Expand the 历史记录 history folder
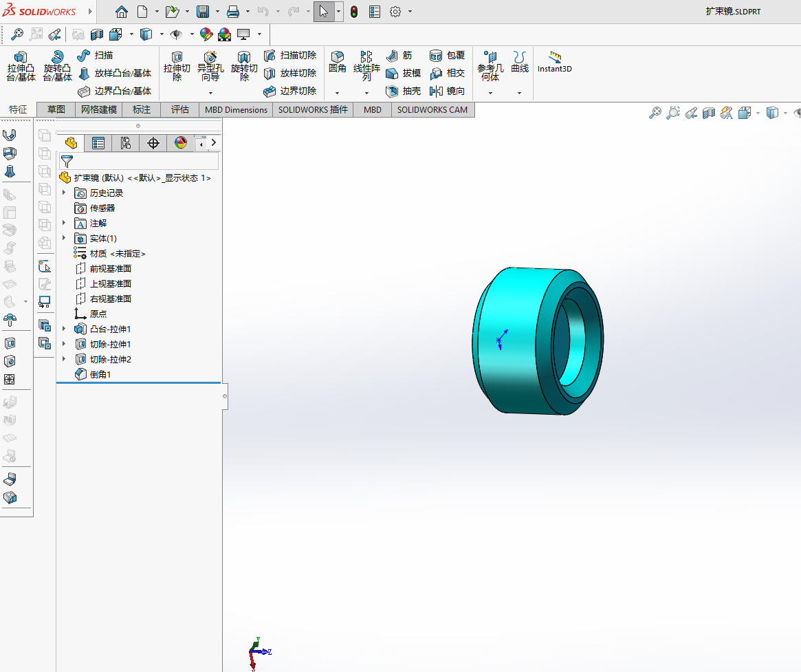Screen dimensions: 801x672 click(64, 193)
